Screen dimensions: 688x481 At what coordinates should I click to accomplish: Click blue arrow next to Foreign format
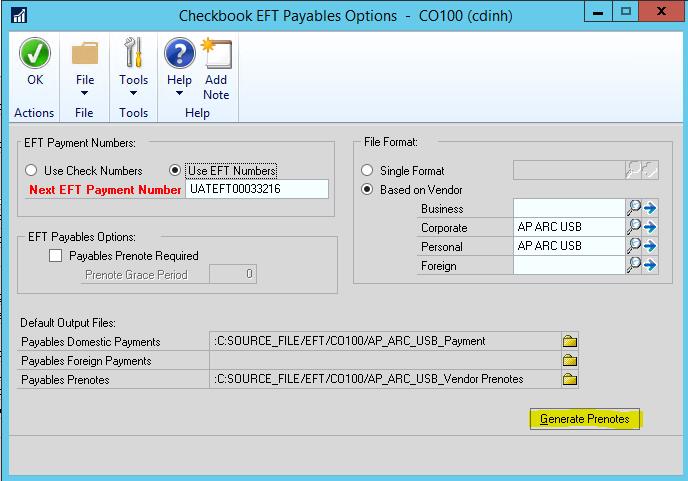pos(649,265)
